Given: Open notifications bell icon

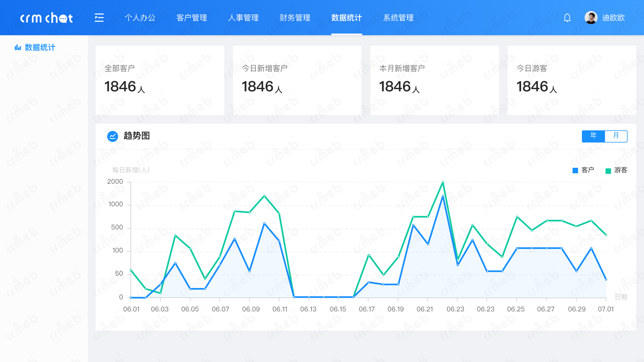Looking at the screenshot, I should coord(567,18).
